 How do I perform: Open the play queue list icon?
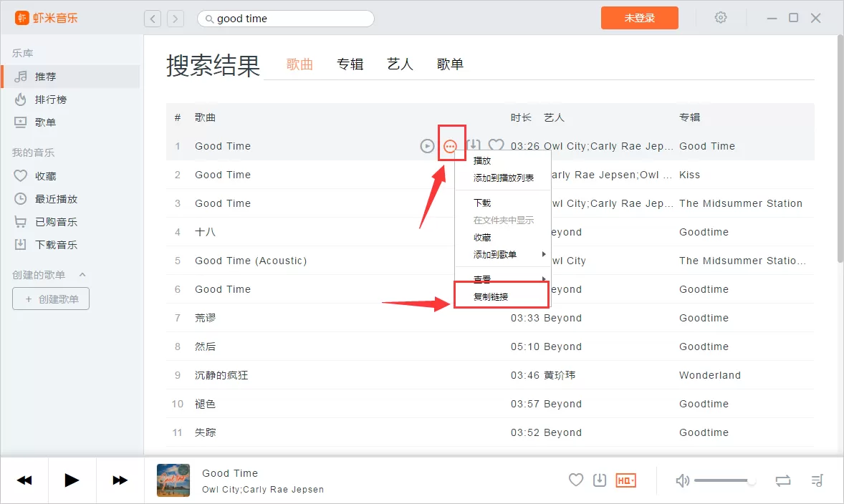point(817,480)
